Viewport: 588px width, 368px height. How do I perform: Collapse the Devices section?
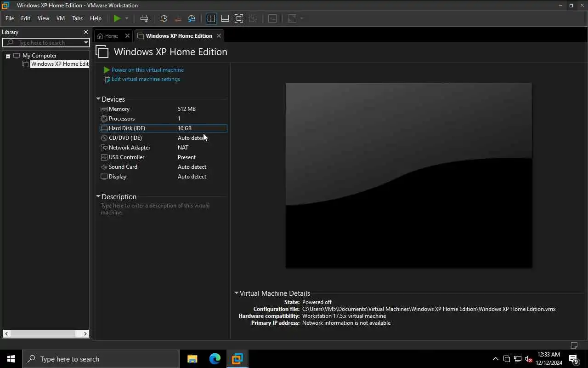(x=98, y=99)
